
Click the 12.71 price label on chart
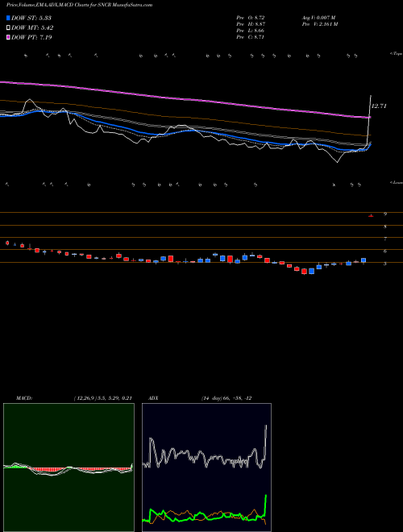pyautogui.click(x=379, y=106)
